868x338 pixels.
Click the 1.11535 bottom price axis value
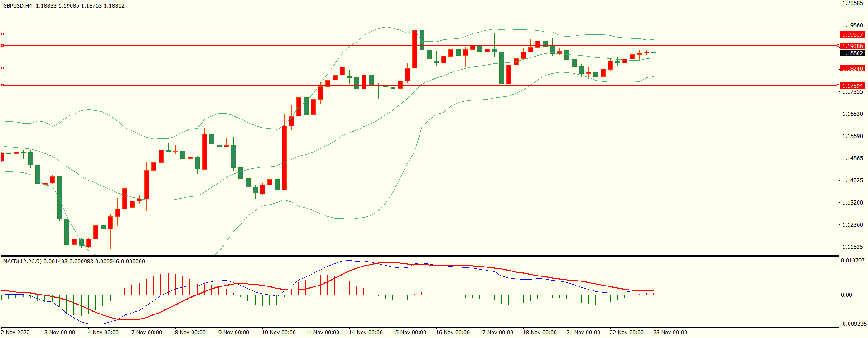click(x=852, y=247)
